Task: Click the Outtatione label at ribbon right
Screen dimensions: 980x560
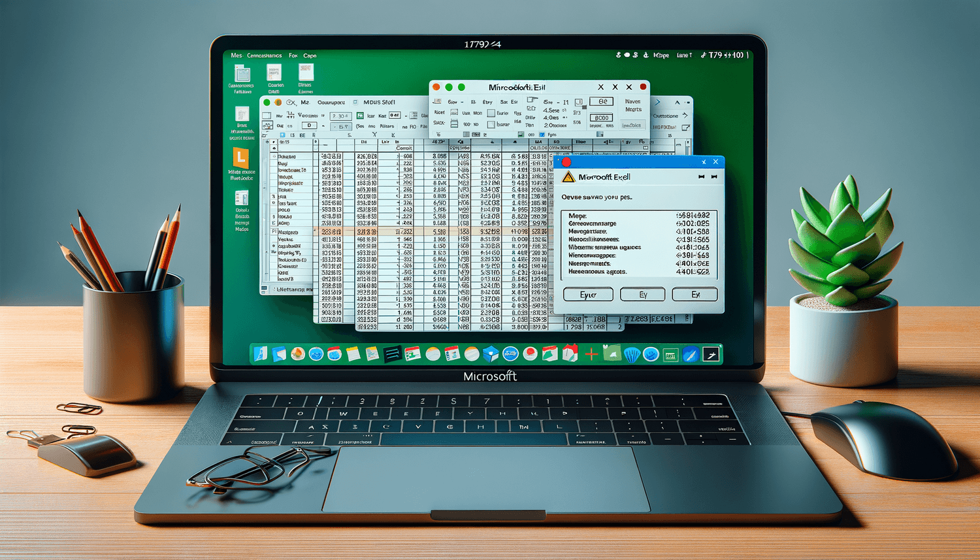Action: [x=665, y=116]
